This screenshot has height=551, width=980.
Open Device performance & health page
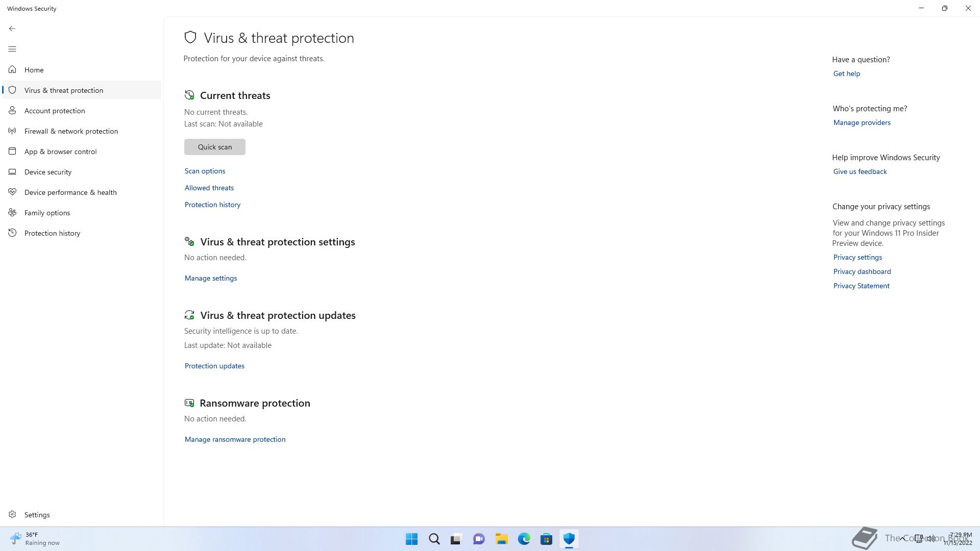[x=82, y=192]
